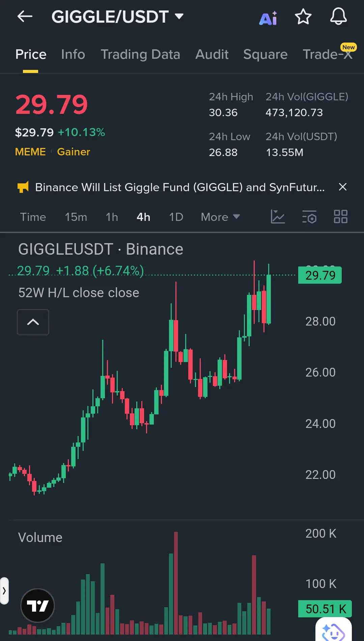364x641 pixels.
Task: Collapse the indicator legend with the chevron button
Action: point(33,322)
